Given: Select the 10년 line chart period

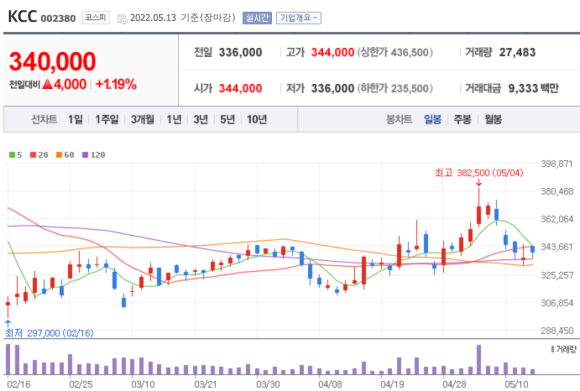Looking at the screenshot, I should click(257, 119).
